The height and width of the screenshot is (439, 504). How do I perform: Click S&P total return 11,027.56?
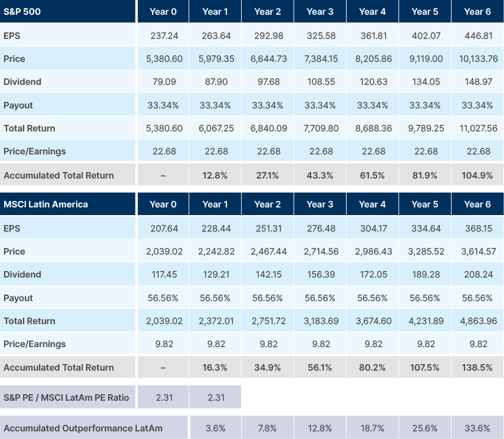tap(478, 128)
